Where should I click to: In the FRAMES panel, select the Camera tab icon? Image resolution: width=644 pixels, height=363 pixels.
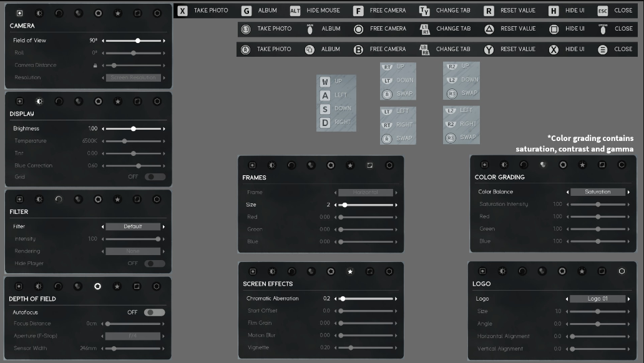pyautogui.click(x=252, y=165)
